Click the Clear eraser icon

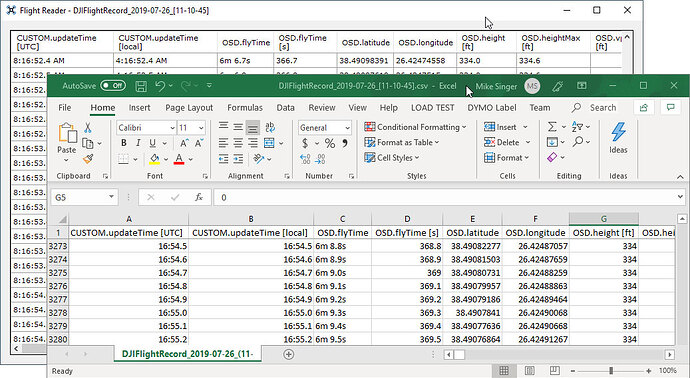coord(552,157)
